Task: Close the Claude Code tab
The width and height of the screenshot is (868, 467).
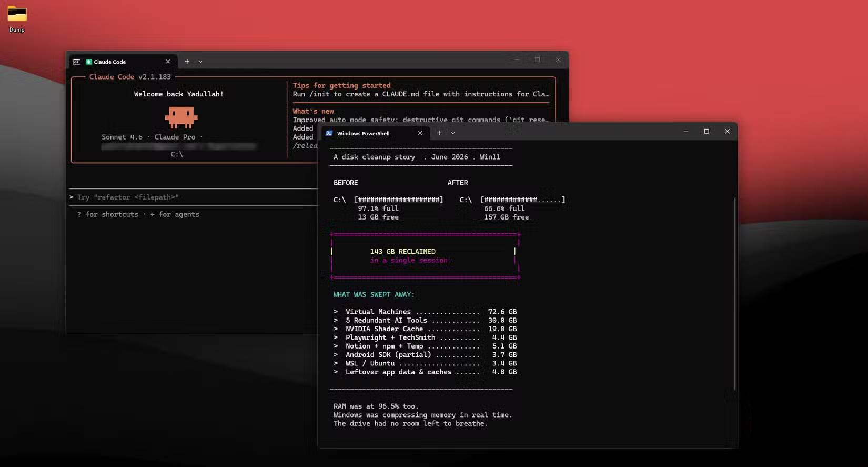Action: pyautogui.click(x=168, y=62)
